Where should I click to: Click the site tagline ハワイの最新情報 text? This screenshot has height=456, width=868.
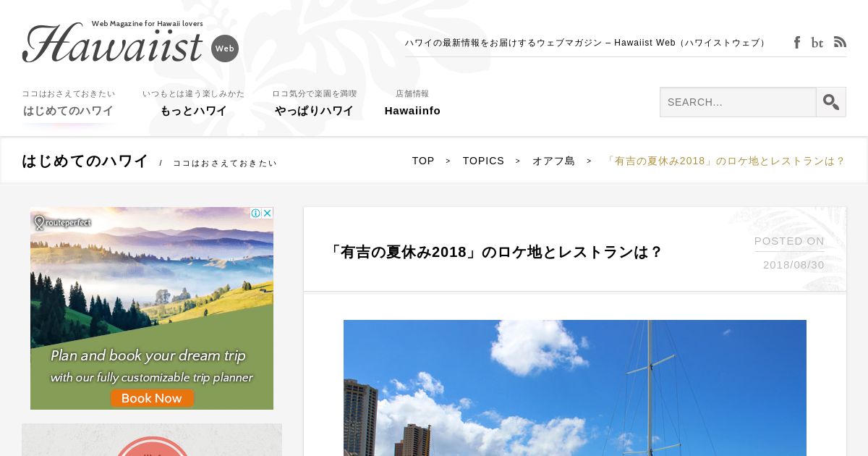586,43
